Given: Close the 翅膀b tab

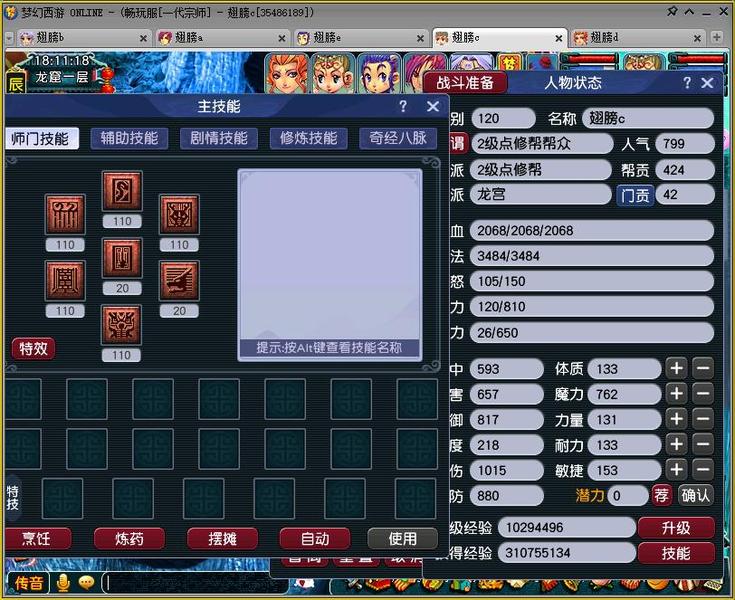Looking at the screenshot, I should 143,38.
